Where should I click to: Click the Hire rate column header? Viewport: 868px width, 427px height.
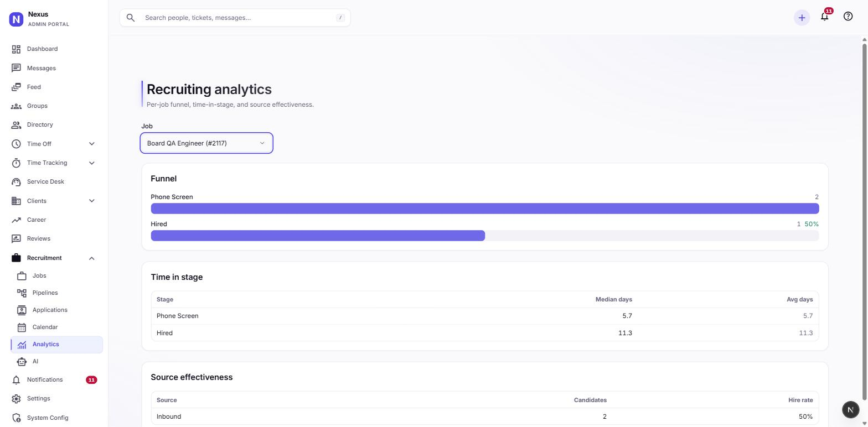(800, 400)
